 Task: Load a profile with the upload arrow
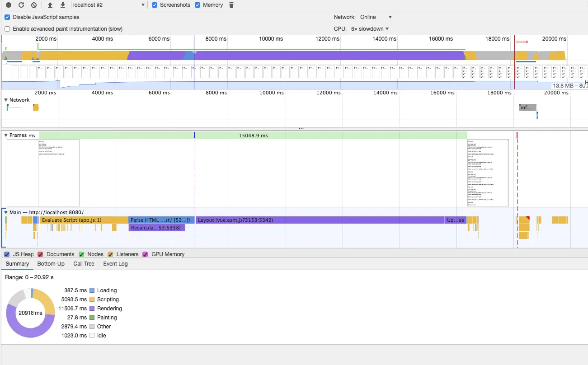(50, 5)
